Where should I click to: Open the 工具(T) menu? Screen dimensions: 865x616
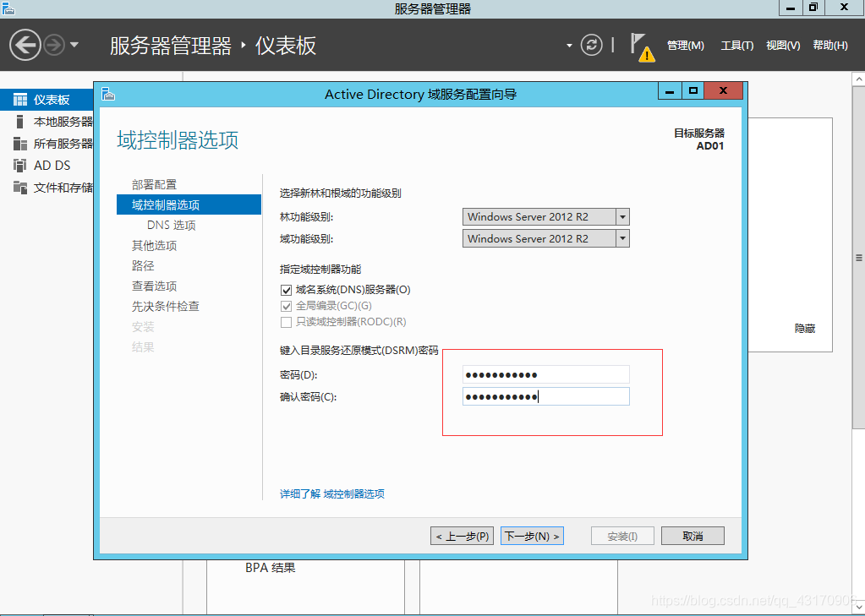pos(736,46)
